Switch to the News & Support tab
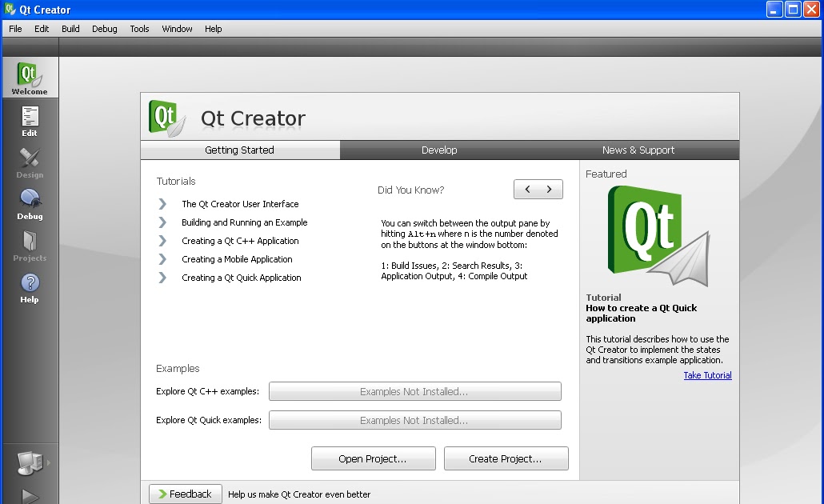This screenshot has height=504, width=824. 638,150
